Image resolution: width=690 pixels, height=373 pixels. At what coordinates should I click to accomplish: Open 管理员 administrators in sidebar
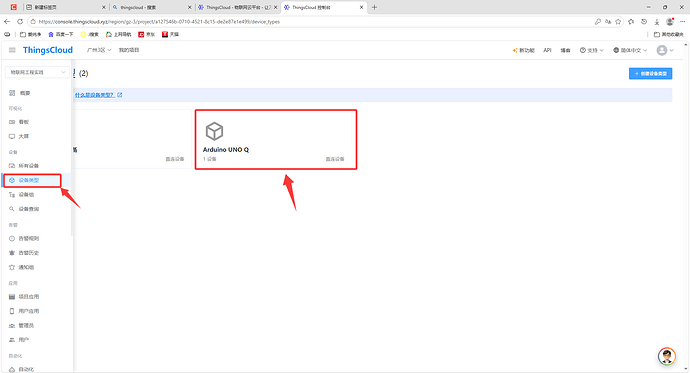[22, 325]
